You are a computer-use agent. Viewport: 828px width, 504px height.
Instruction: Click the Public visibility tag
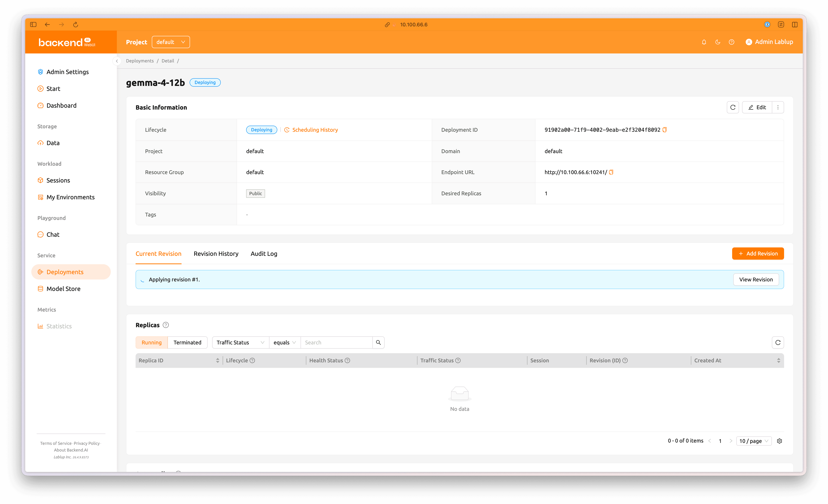click(x=255, y=194)
